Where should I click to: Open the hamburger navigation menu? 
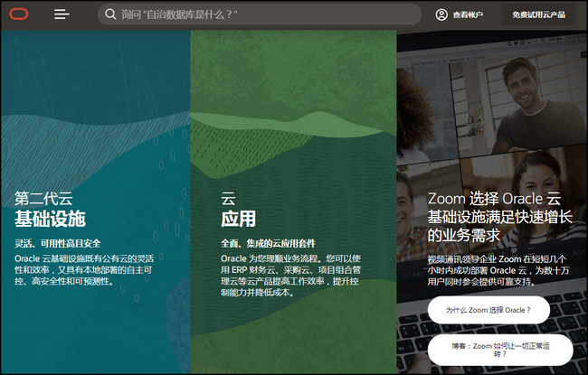point(62,14)
